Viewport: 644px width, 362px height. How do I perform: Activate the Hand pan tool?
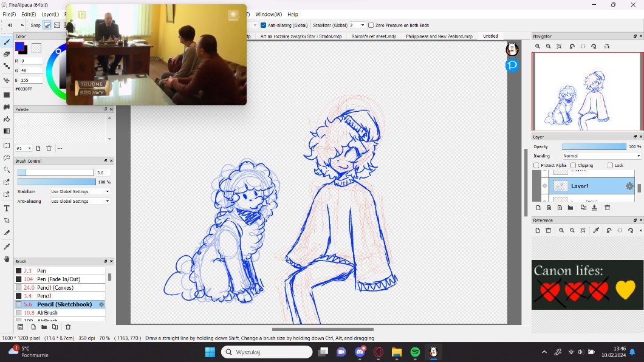tap(7, 259)
